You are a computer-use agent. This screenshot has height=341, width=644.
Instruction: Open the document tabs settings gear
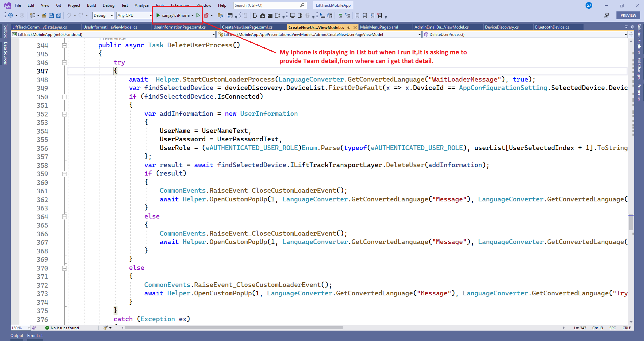(x=632, y=27)
